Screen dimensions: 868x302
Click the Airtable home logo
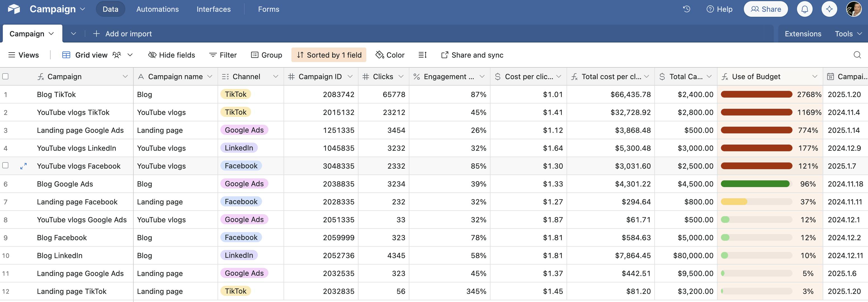tap(14, 9)
